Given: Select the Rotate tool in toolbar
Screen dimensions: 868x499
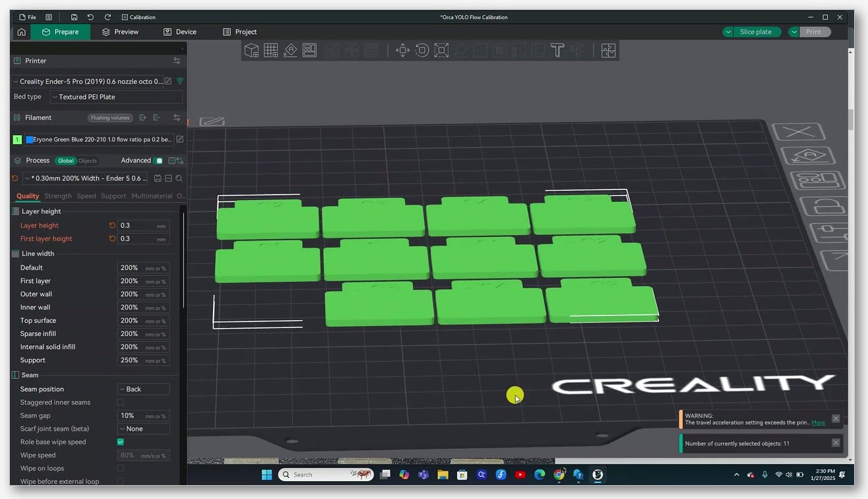Looking at the screenshot, I should (x=422, y=50).
